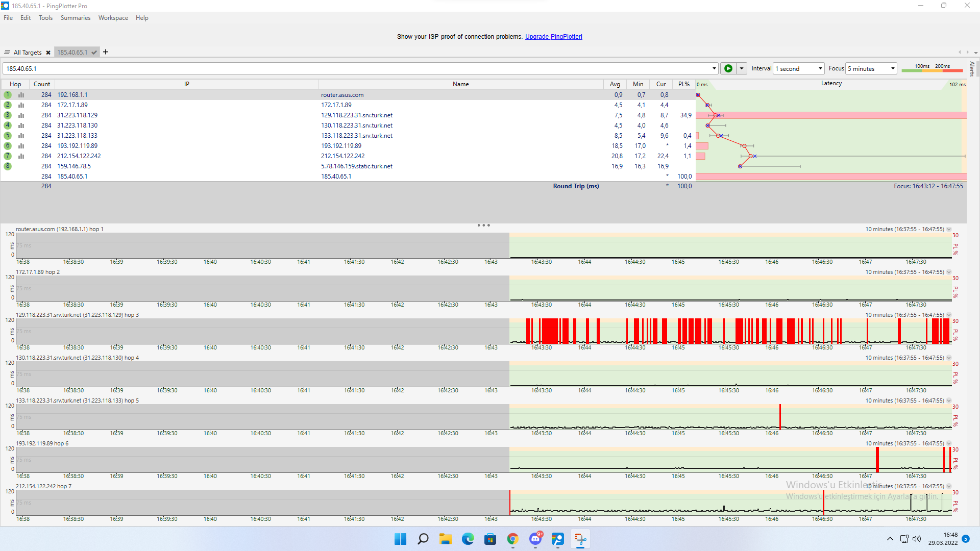
Task: Close the All Targets tab
Action: (48, 53)
